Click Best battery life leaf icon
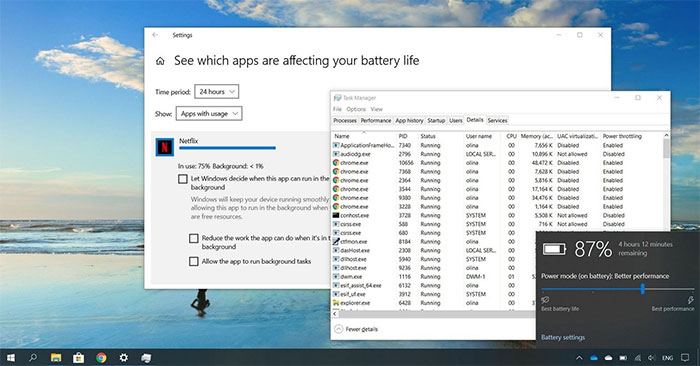The height and width of the screenshot is (366, 700). tap(546, 300)
